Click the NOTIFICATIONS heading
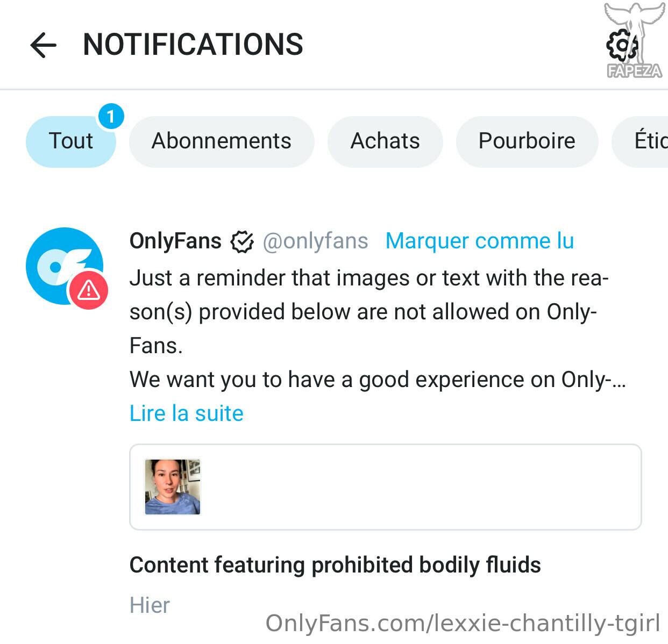668x644 pixels. 193,45
